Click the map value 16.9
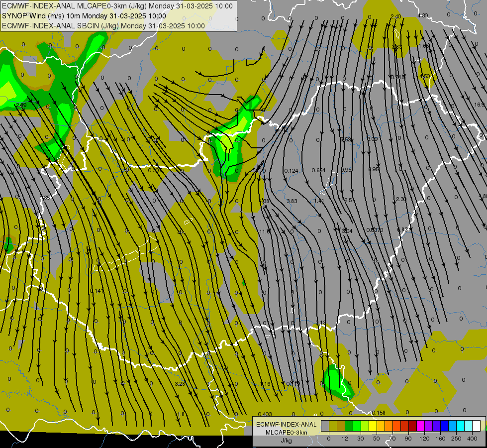 tap(480, 105)
